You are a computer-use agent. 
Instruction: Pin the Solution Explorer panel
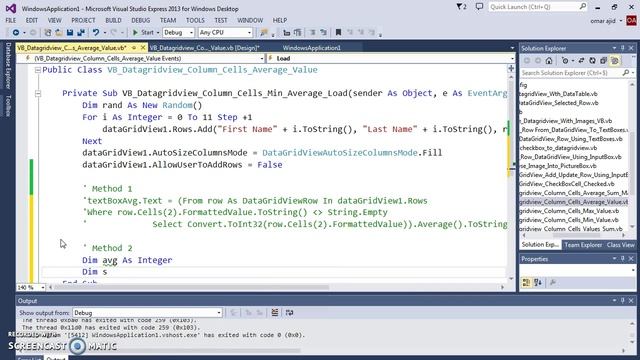pyautogui.click(x=623, y=48)
